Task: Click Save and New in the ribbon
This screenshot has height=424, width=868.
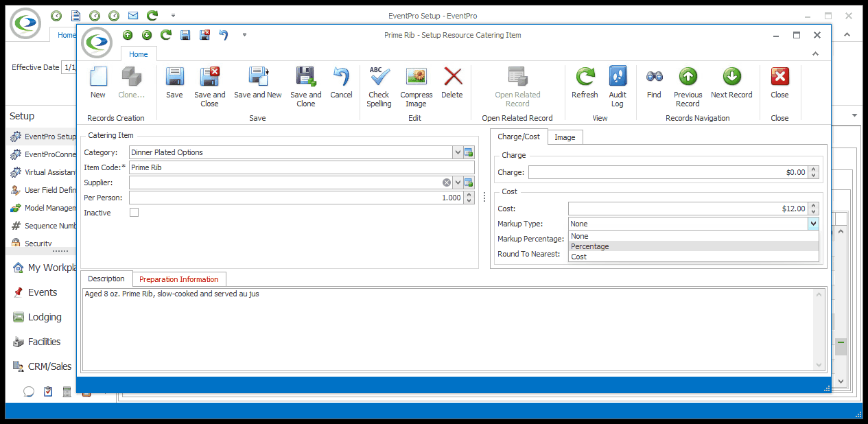Action: (258, 83)
